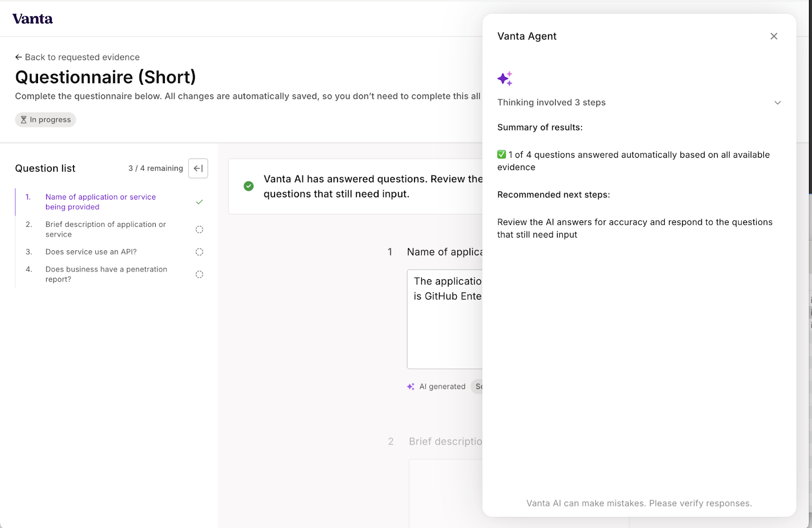Click Recommended next steps heading
812x528 pixels.
point(554,195)
